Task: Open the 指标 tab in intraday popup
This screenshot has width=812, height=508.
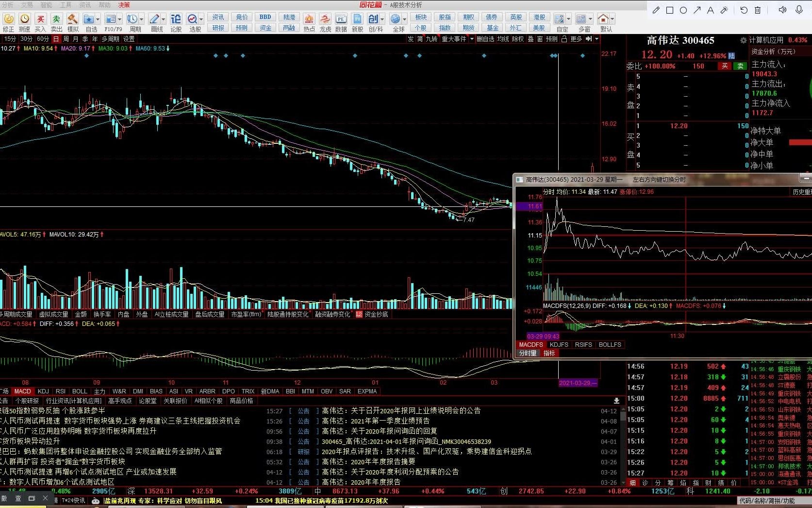Action: click(549, 354)
